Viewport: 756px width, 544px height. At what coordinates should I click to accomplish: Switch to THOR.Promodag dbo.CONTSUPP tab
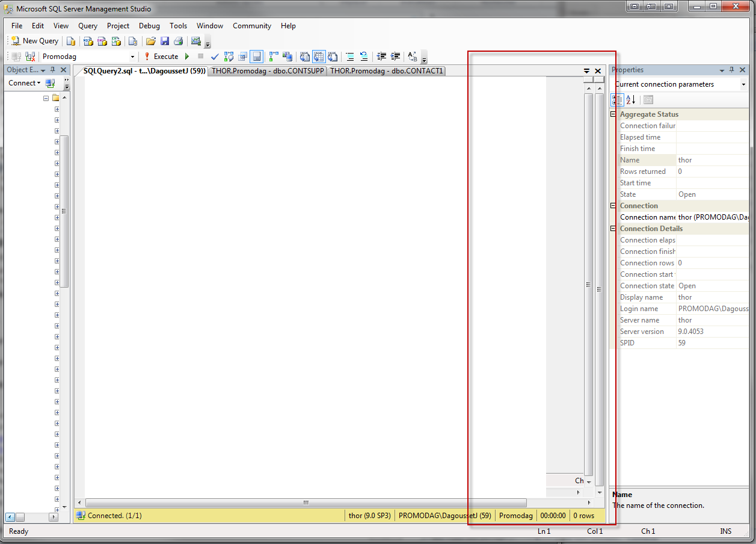click(x=268, y=71)
